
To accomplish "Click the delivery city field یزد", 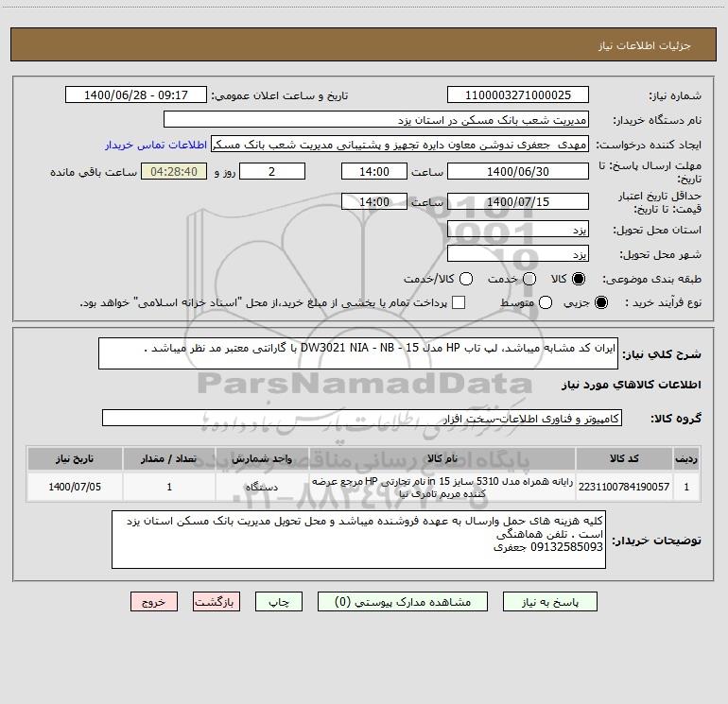I will (518, 254).
